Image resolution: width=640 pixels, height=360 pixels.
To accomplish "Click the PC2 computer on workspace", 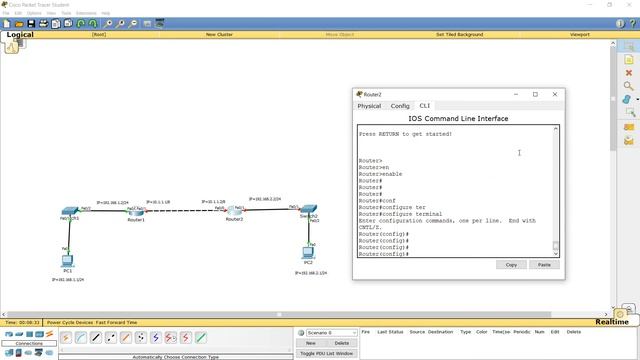I will [308, 253].
